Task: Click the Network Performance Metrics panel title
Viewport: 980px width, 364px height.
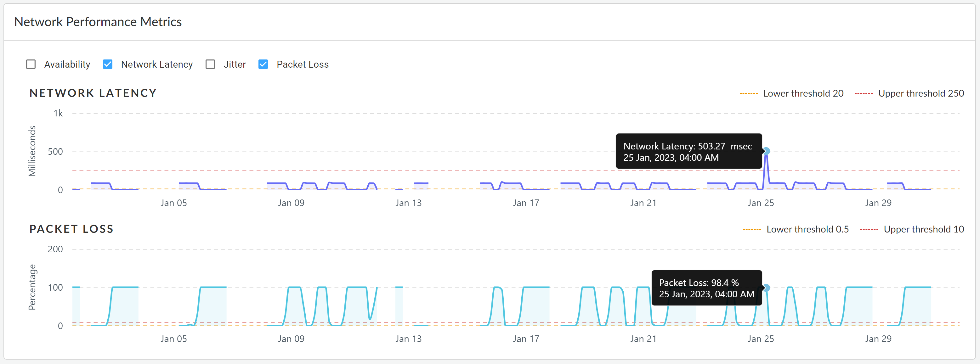Action: pos(98,22)
